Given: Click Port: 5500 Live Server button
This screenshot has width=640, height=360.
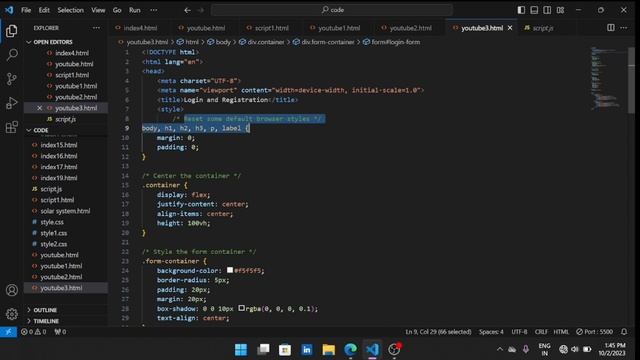Looking at the screenshot, I should [594, 332].
